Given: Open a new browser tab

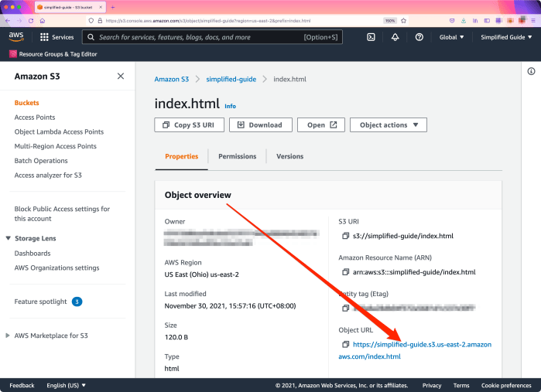Looking at the screenshot, I should click(113, 7).
